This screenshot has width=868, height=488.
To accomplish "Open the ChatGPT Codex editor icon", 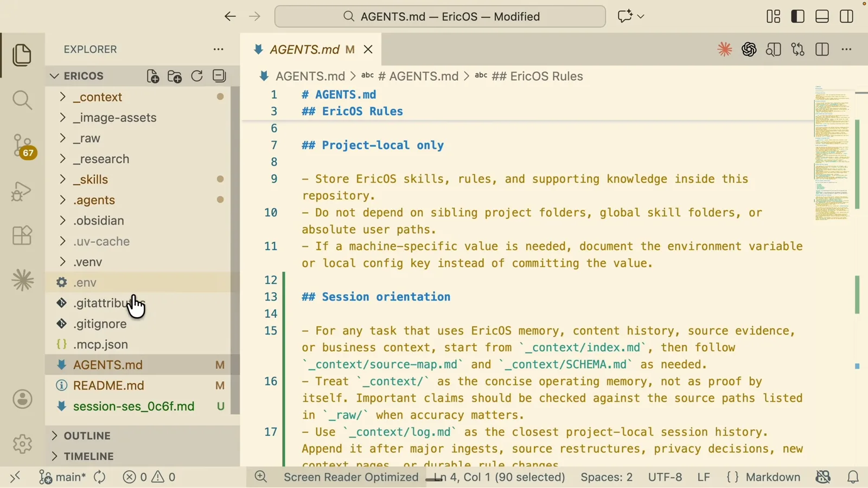I will (x=749, y=49).
